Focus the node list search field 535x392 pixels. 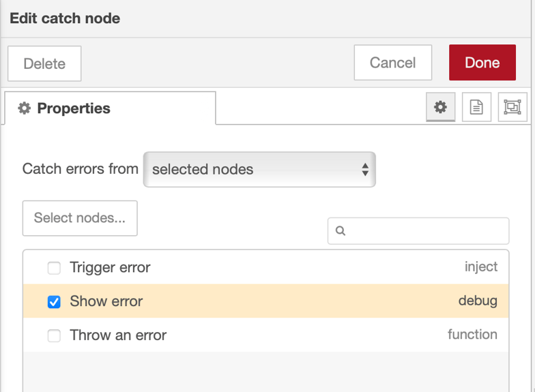(418, 231)
